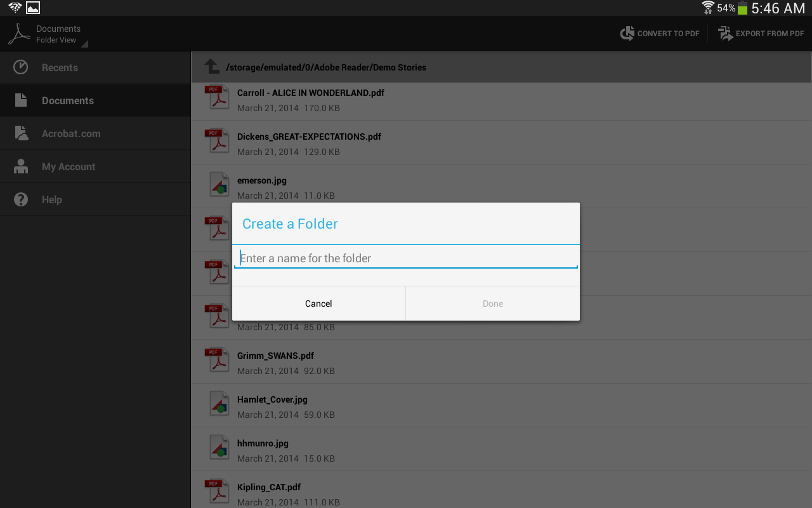Select Recents in the sidebar

(x=59, y=67)
